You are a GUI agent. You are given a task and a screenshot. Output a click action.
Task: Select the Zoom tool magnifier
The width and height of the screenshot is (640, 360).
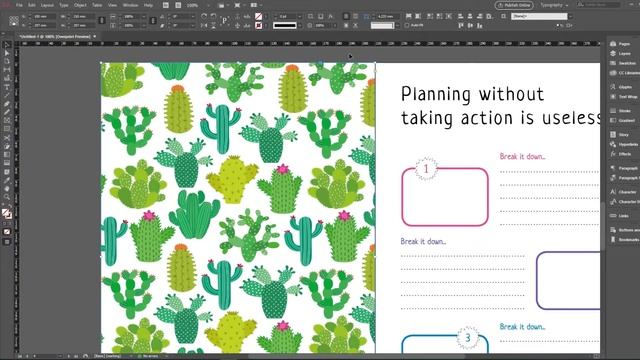[7, 197]
